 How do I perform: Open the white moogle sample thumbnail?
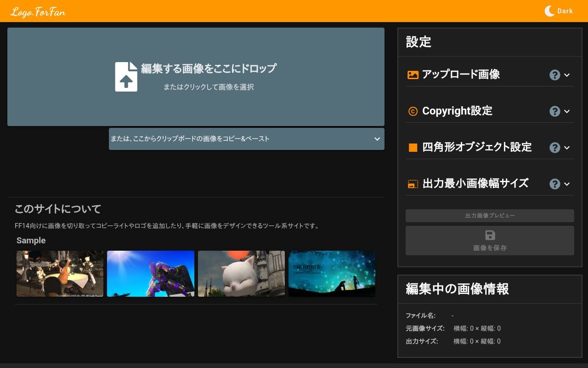coord(241,274)
